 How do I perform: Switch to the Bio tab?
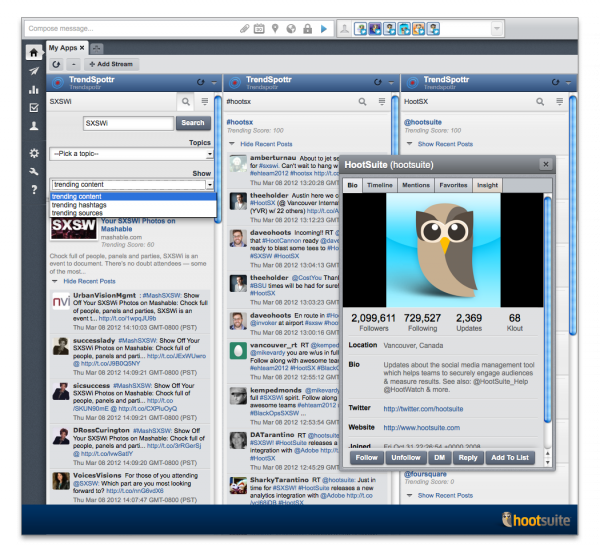click(352, 185)
